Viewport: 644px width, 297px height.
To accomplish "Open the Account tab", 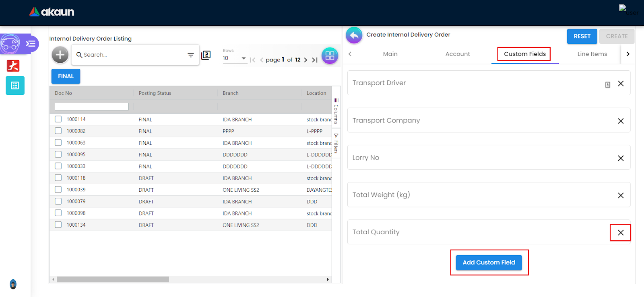I will [457, 54].
